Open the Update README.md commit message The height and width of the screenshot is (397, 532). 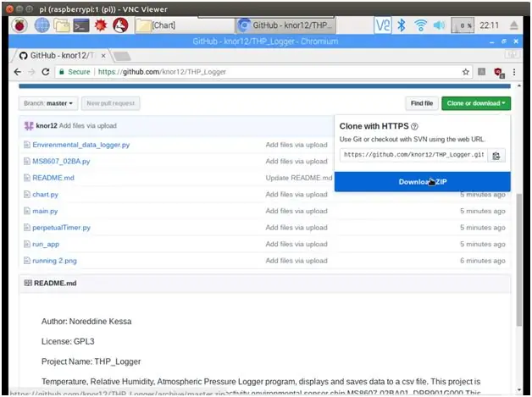(x=299, y=178)
